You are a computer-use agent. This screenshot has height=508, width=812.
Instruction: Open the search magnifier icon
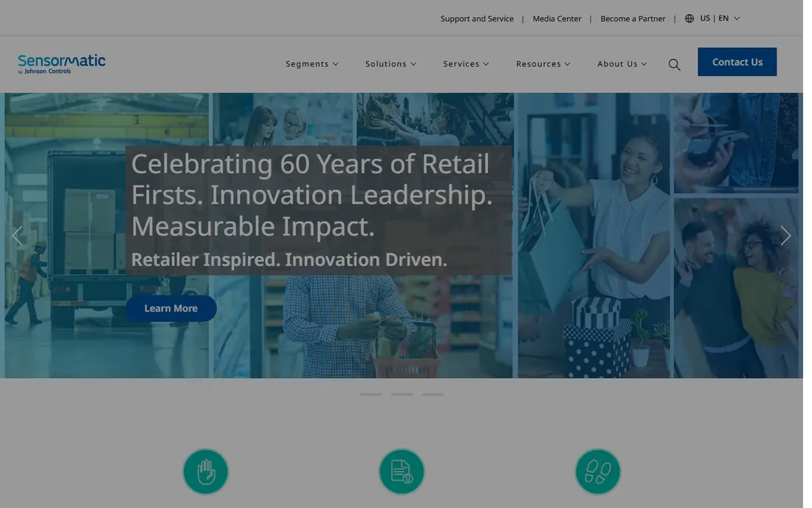(674, 65)
